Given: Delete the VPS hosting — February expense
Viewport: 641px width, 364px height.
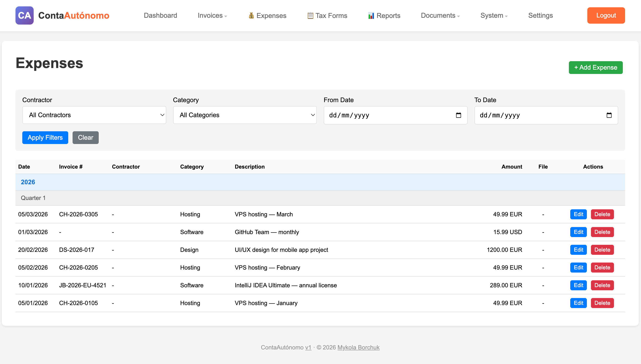Looking at the screenshot, I should pos(602,268).
